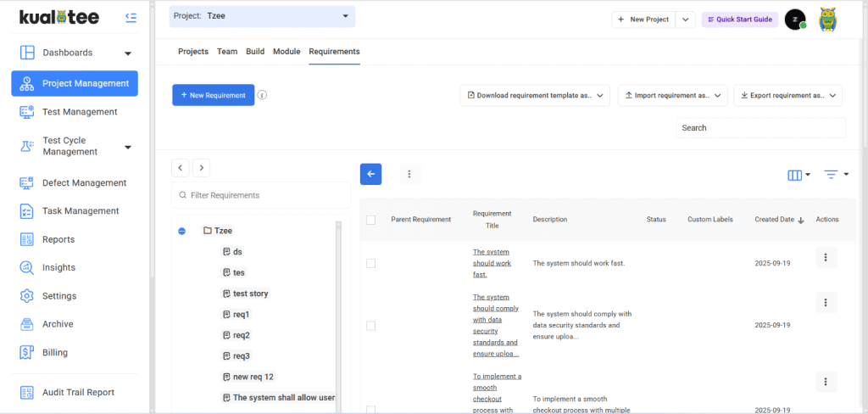Viewport: 868px width, 414px height.
Task: Open the Project Tzee dropdown
Action: (262, 16)
